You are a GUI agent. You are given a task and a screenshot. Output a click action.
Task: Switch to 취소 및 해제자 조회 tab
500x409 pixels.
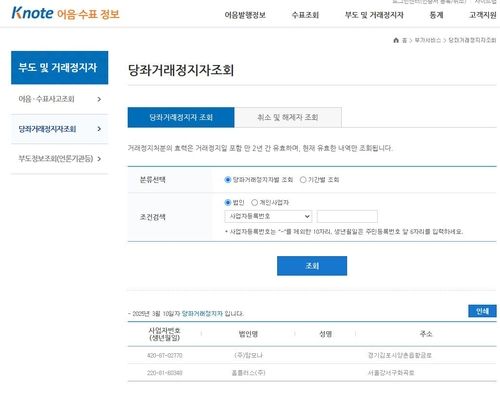288,117
